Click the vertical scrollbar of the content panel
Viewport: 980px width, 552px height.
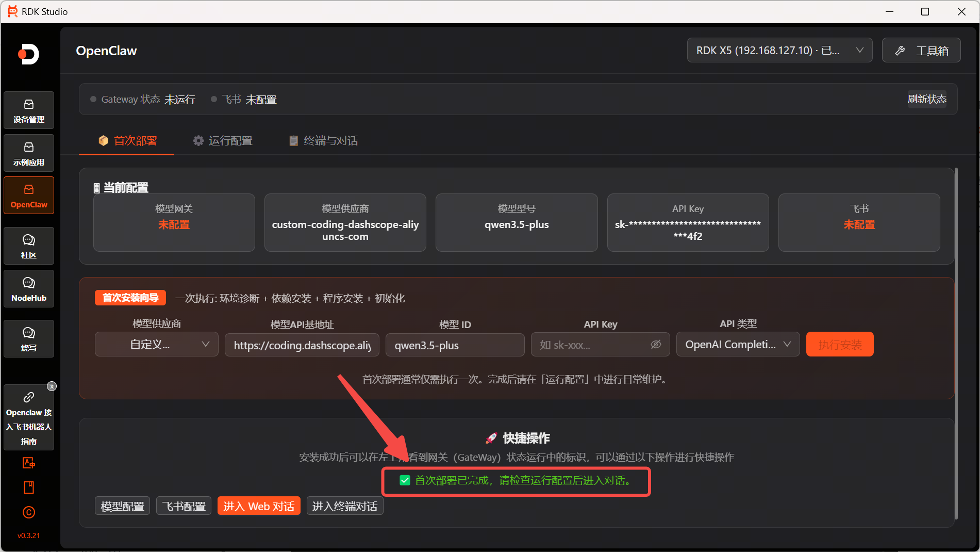(956, 343)
